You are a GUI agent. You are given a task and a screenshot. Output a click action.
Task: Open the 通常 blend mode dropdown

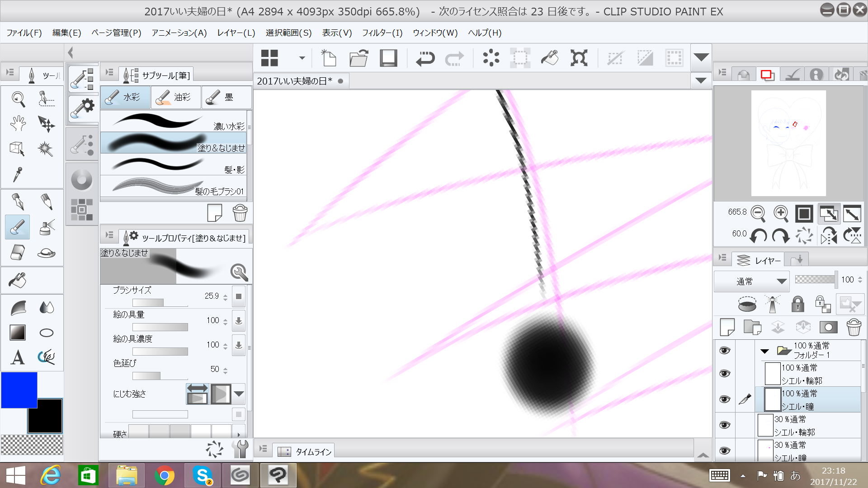pyautogui.click(x=782, y=282)
